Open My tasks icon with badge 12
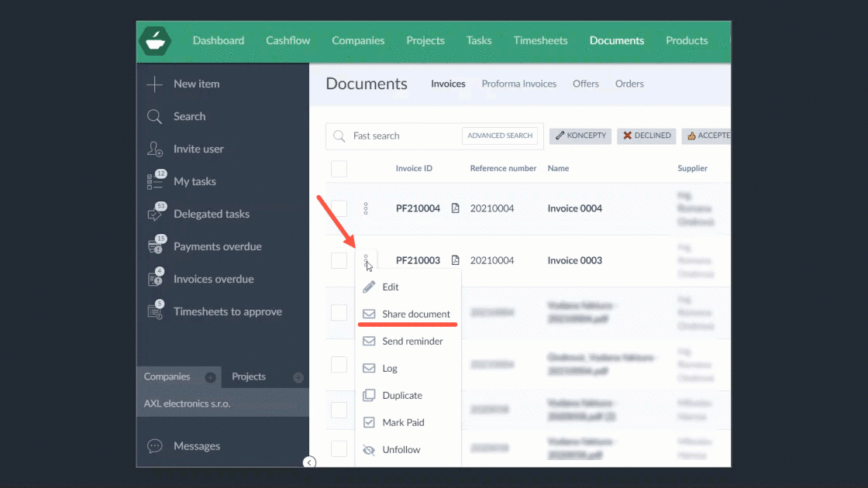 (x=156, y=180)
